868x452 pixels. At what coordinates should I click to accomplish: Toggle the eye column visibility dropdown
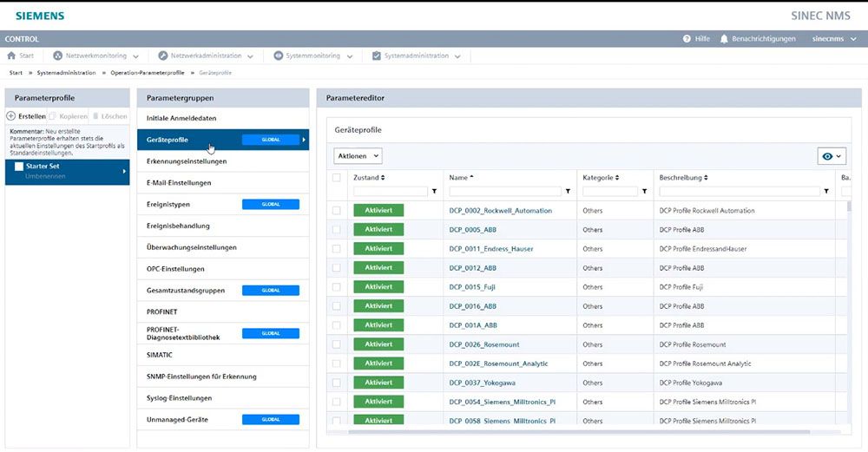tap(832, 156)
